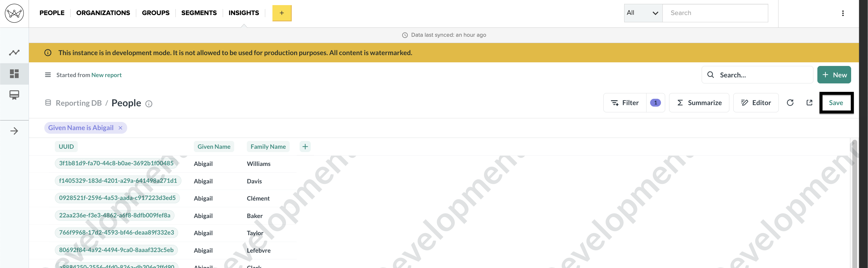Image resolution: width=868 pixels, height=268 pixels.
Task: Click the info icon in development banner
Action: [x=48, y=52]
